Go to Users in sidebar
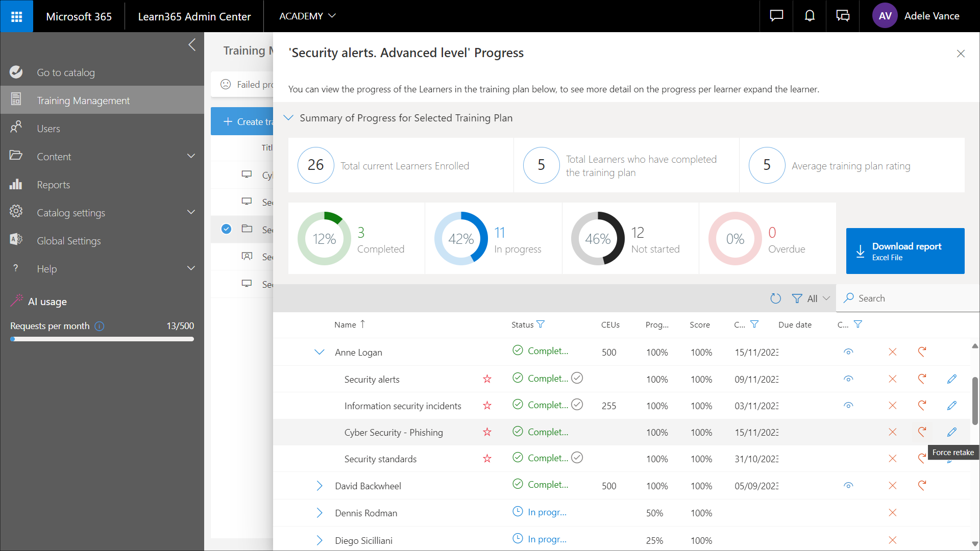This screenshot has height=551, width=980. tap(48, 129)
